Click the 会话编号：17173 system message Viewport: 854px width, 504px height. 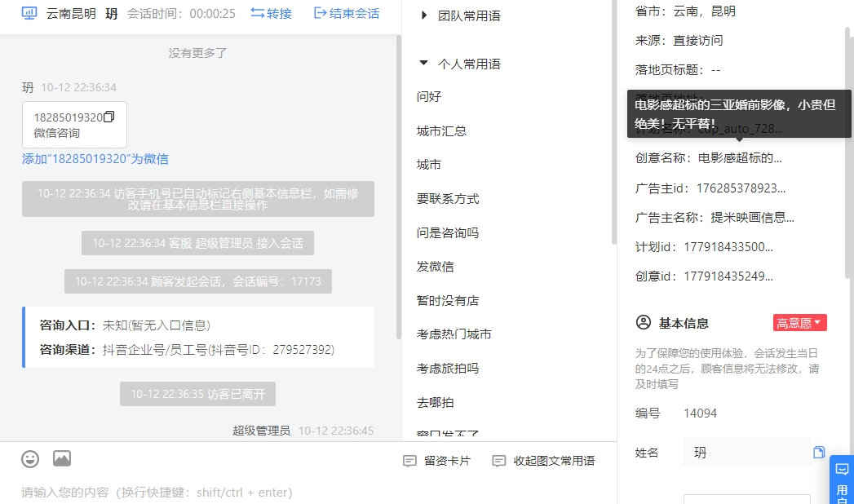[x=197, y=281]
